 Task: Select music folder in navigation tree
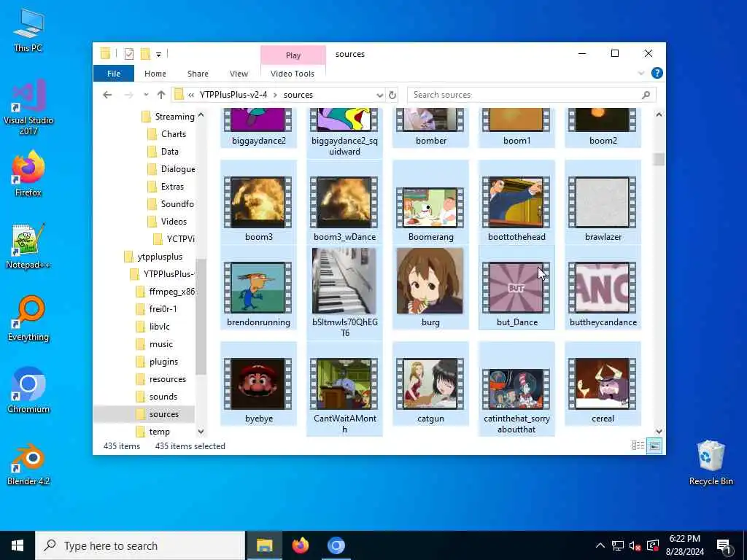[154, 344]
